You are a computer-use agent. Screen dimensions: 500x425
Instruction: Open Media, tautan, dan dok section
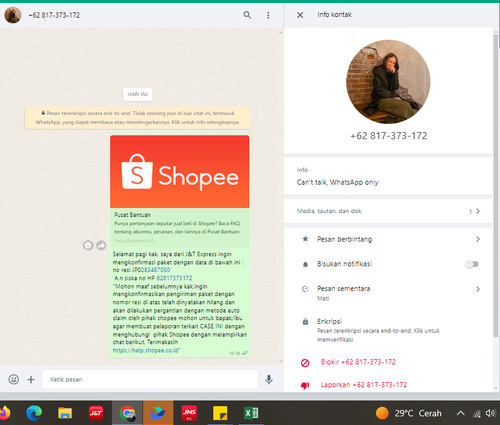click(388, 211)
